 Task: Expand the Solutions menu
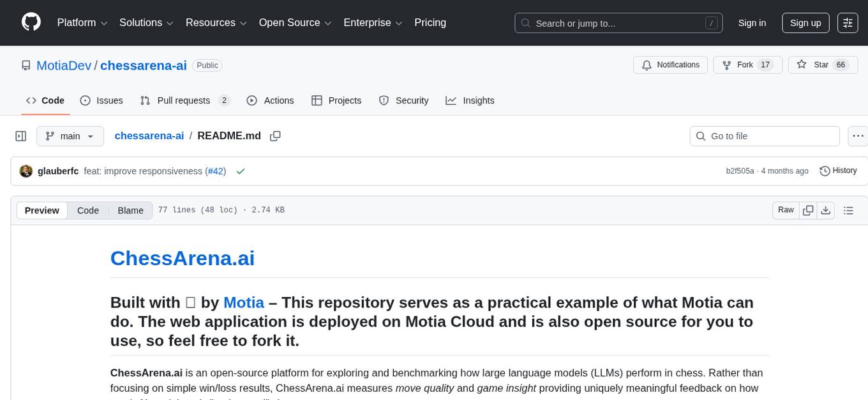[x=146, y=23]
